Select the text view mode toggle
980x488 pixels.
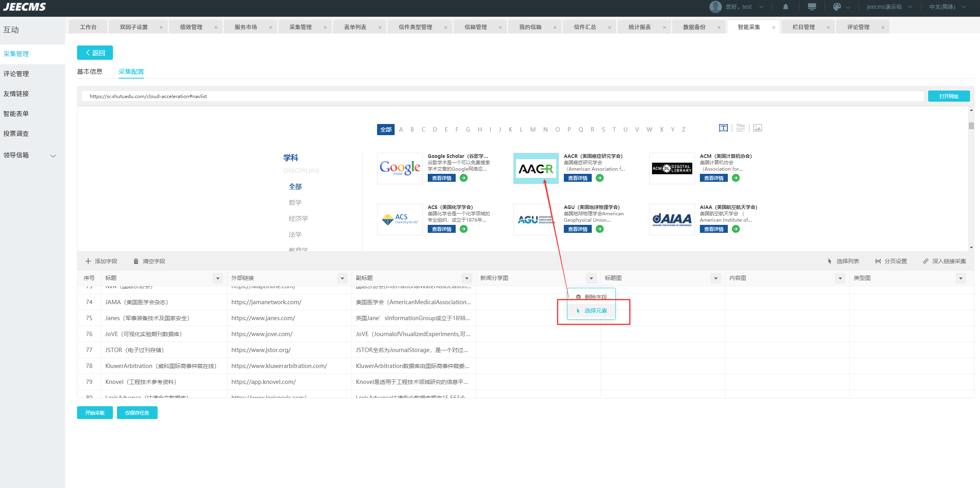723,128
